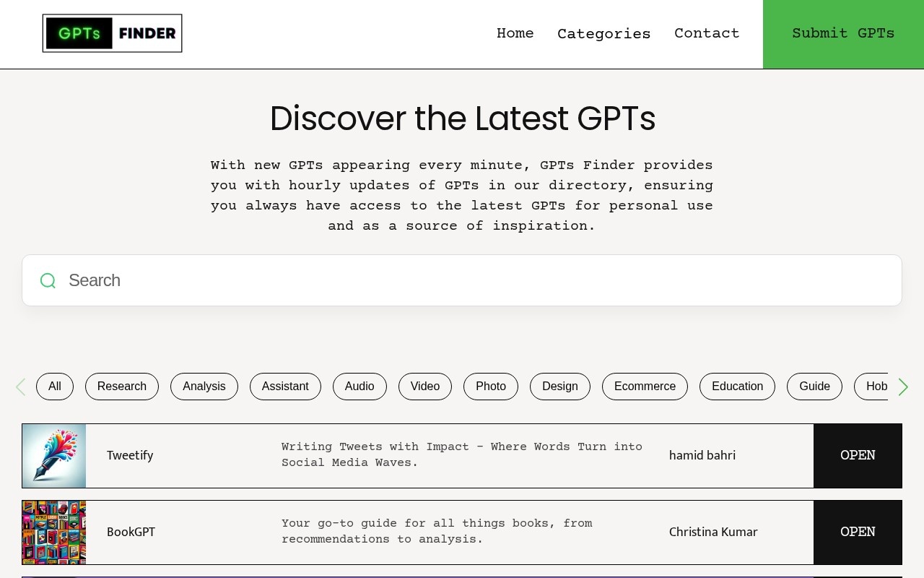924x578 pixels.
Task: Filter by the Research category
Action: (x=122, y=387)
